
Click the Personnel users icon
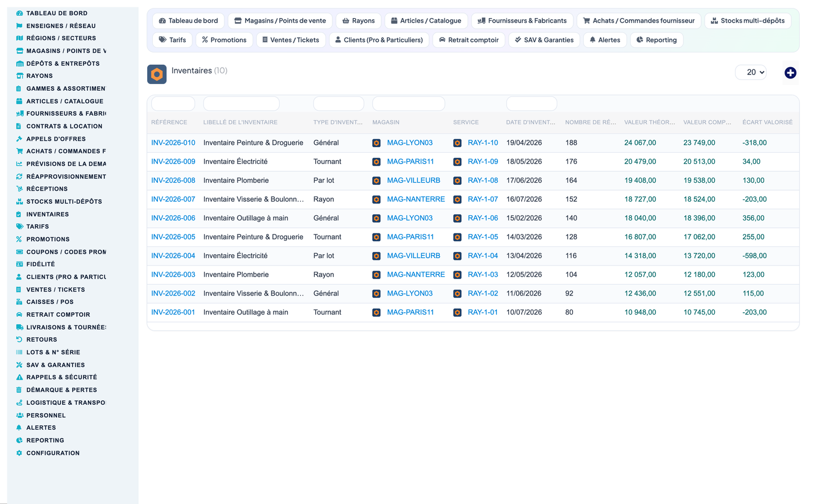[19, 415]
